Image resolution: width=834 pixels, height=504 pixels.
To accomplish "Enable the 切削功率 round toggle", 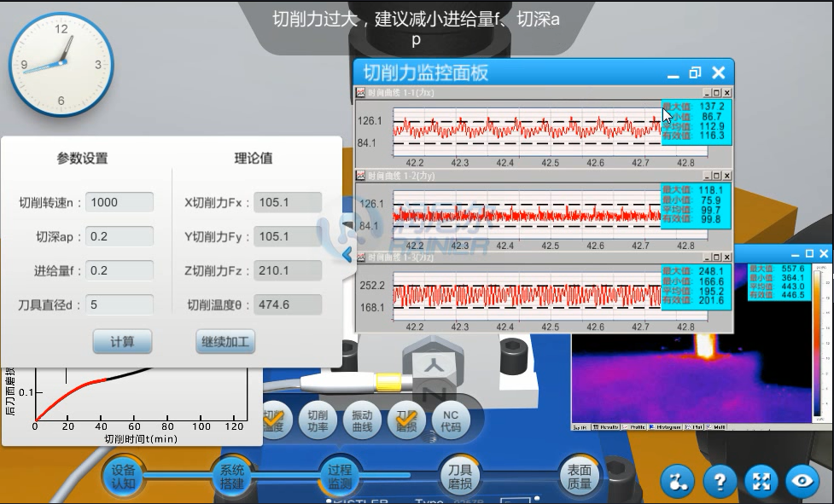I will [318, 421].
